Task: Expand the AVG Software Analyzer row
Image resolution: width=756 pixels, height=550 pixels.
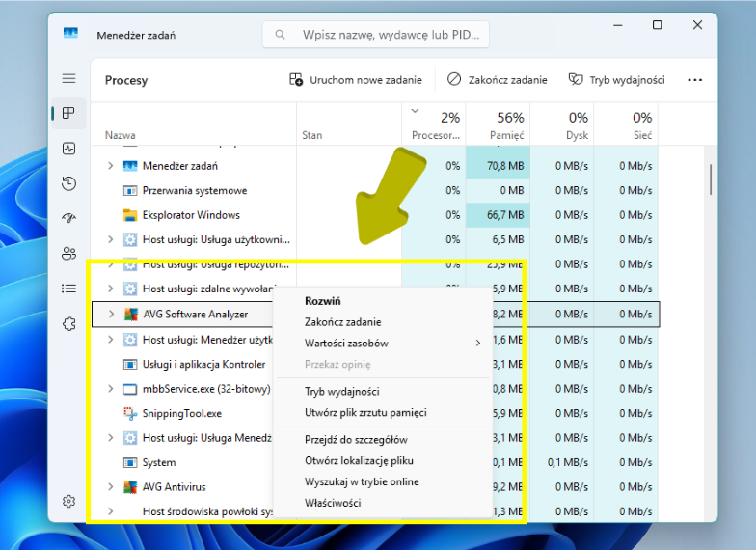Action: [111, 314]
